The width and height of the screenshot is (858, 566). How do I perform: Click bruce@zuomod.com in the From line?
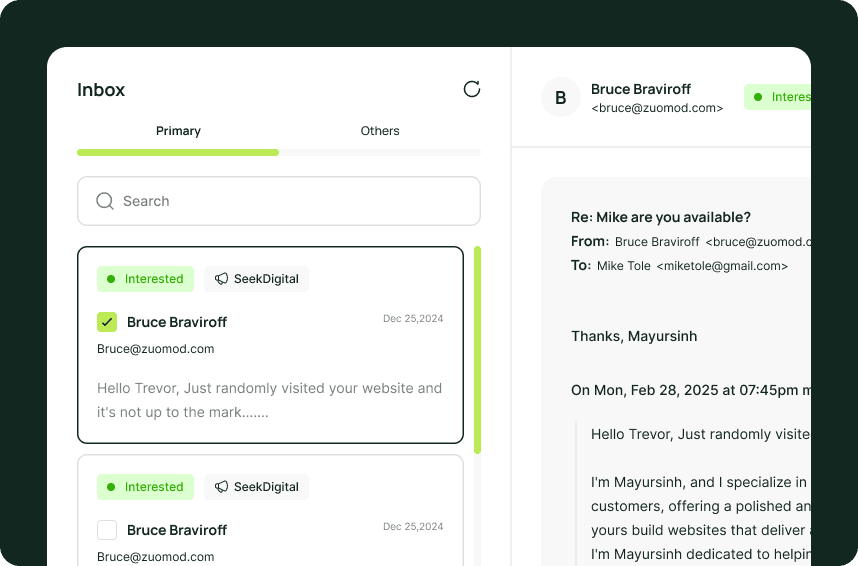[758, 242]
